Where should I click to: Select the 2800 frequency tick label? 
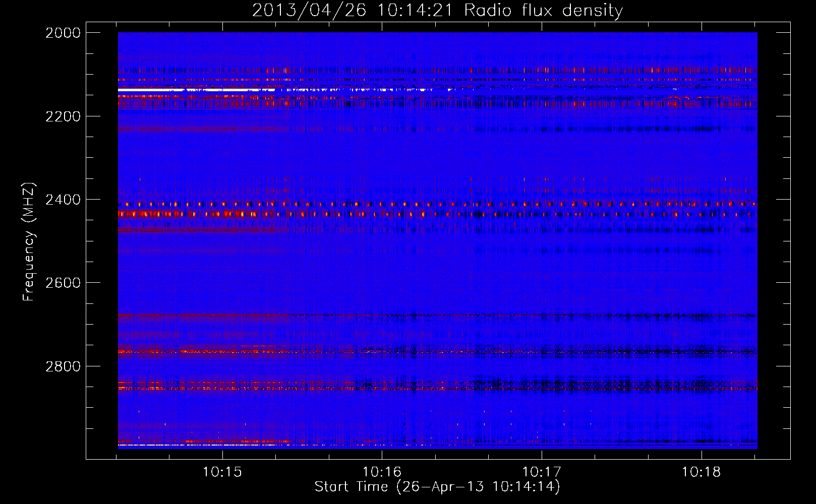click(63, 366)
